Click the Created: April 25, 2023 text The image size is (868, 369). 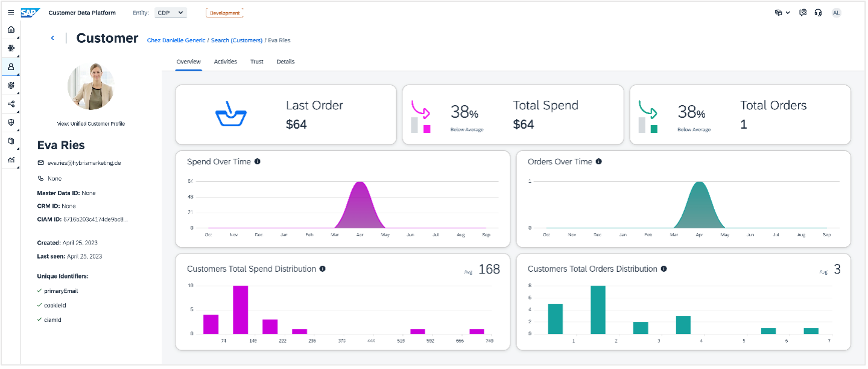(67, 243)
